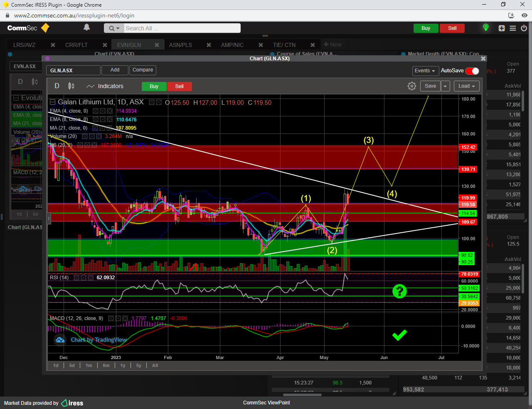Toggle visibility of MACD indicator
532x409 pixels.
111,318
